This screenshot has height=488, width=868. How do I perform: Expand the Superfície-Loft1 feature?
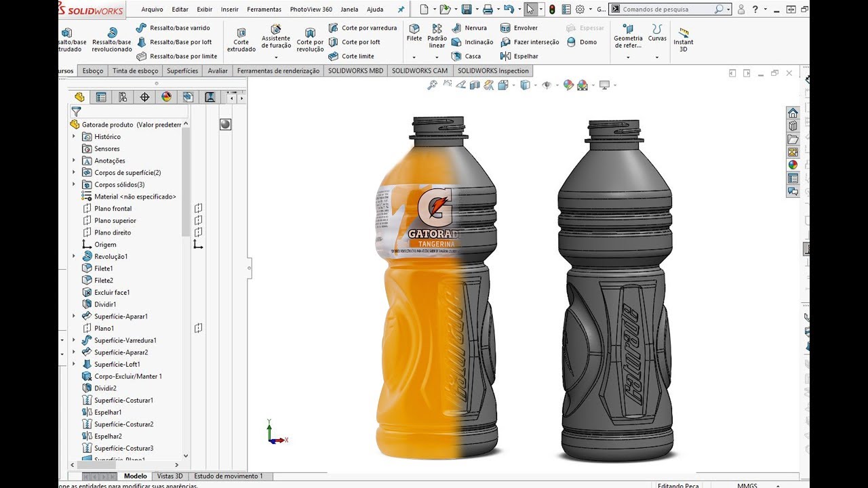tap(74, 364)
